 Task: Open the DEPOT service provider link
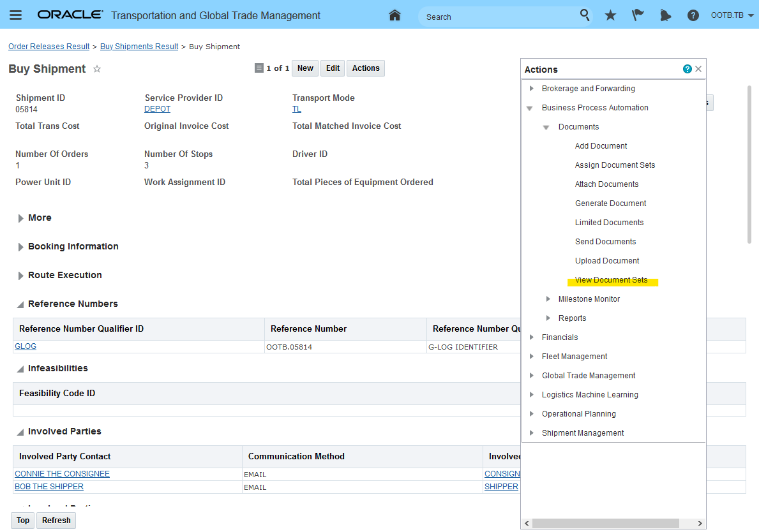[x=157, y=109]
